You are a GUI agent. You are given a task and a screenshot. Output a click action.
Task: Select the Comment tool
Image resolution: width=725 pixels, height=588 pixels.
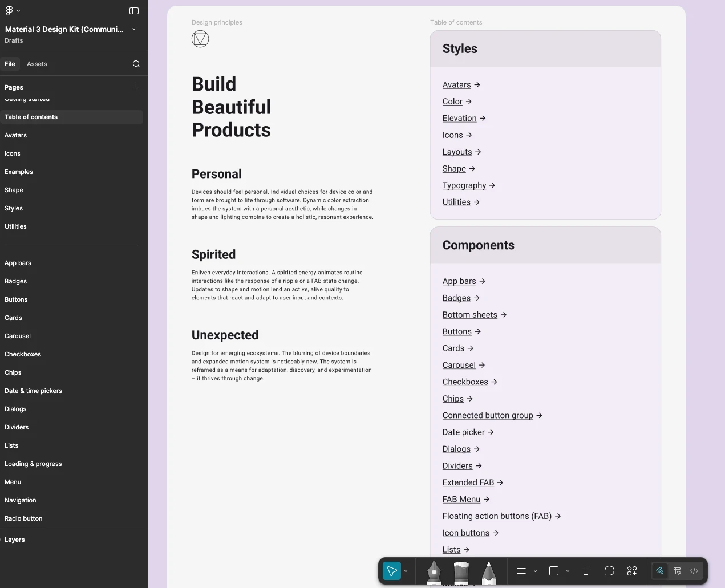tap(609, 571)
